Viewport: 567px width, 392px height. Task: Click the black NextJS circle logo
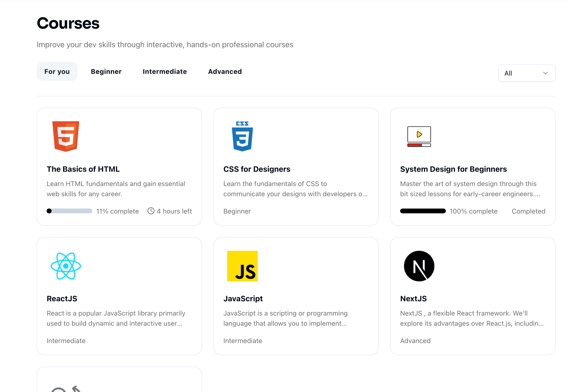pos(419,266)
